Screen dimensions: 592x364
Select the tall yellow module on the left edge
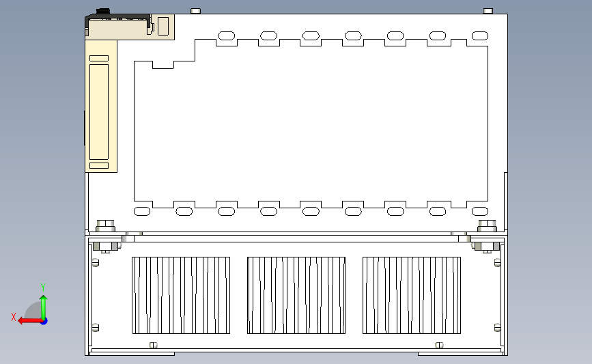(x=101, y=106)
